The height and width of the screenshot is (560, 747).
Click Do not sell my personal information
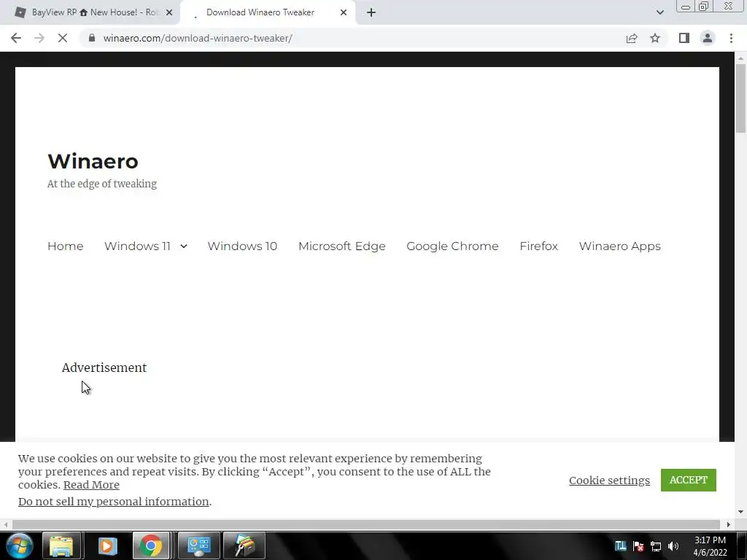[113, 502]
